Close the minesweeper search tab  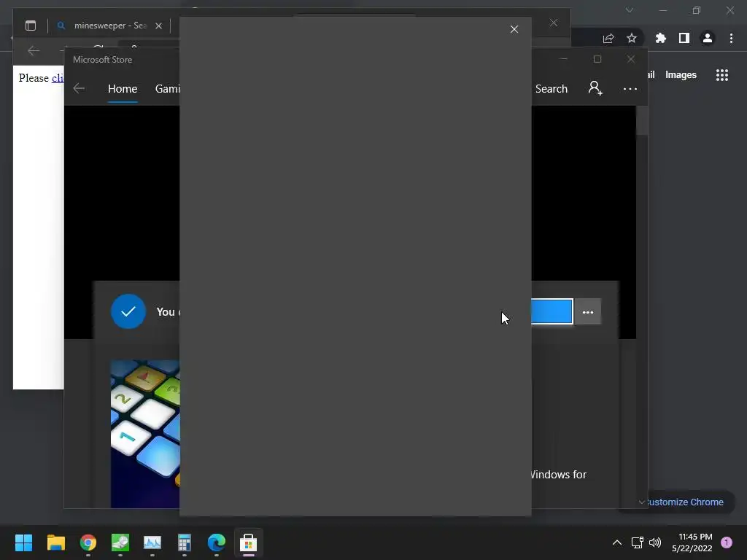point(158,26)
